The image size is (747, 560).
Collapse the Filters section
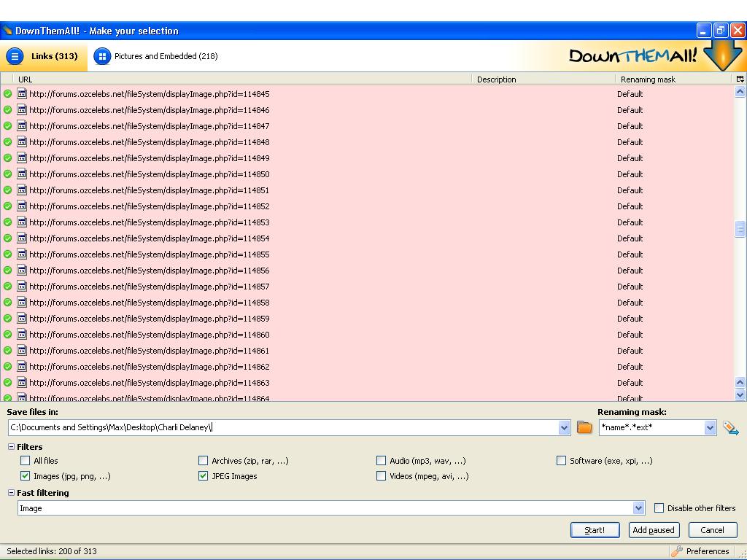point(12,447)
